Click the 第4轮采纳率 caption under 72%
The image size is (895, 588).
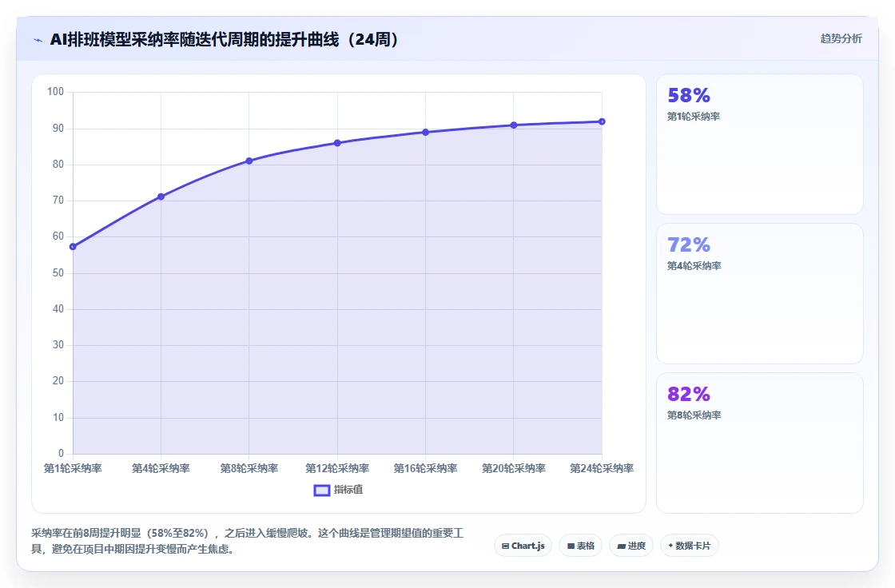click(694, 266)
